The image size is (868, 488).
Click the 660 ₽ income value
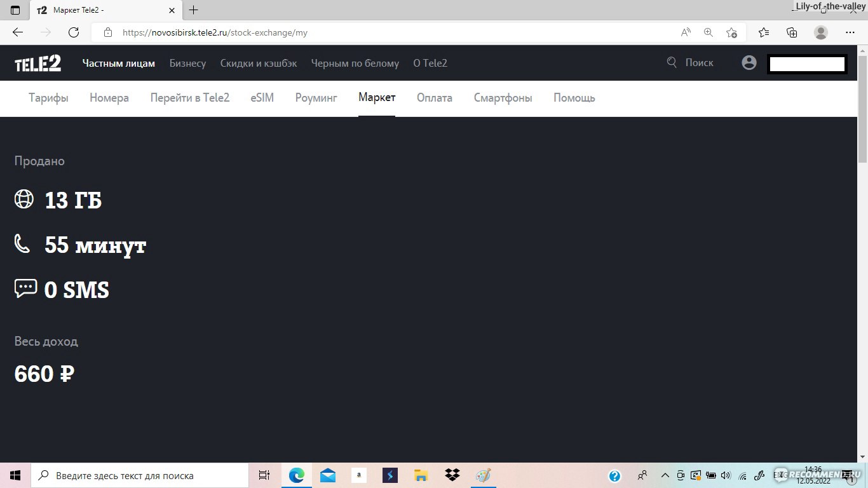coord(44,374)
